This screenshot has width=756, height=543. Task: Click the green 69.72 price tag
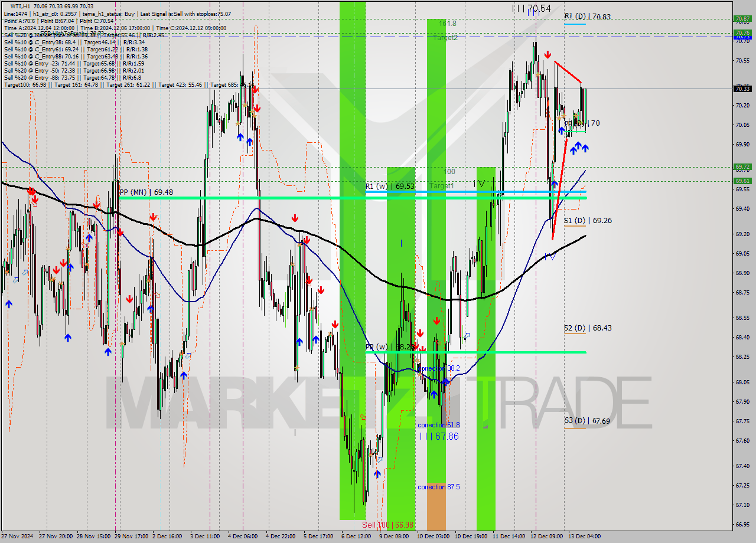742,167
